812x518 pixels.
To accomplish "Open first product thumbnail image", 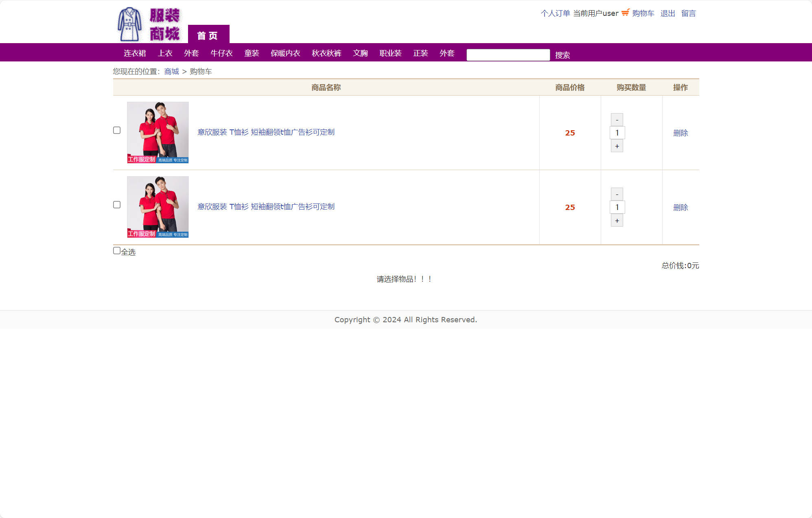I will pyautogui.click(x=158, y=132).
